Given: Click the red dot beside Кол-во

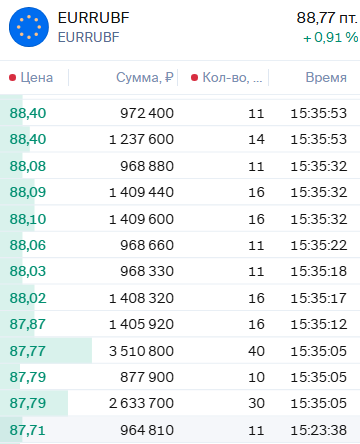Looking at the screenshot, I should (x=194, y=78).
